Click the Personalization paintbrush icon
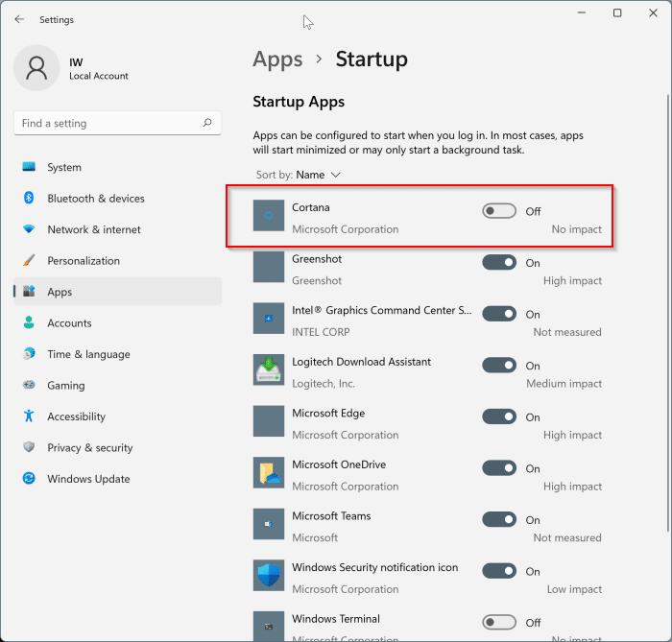Image resolution: width=672 pixels, height=642 pixels. 29,260
